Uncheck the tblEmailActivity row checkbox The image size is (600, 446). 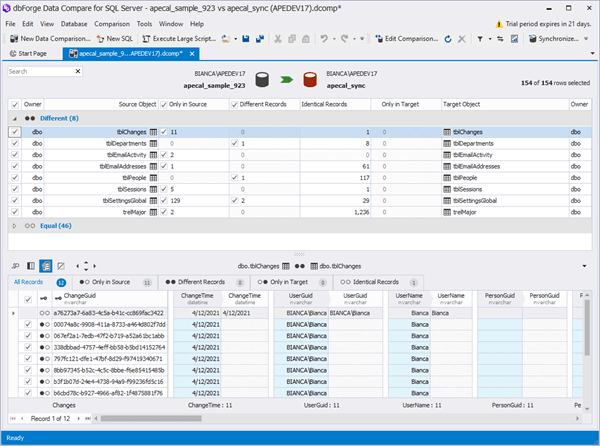point(15,155)
